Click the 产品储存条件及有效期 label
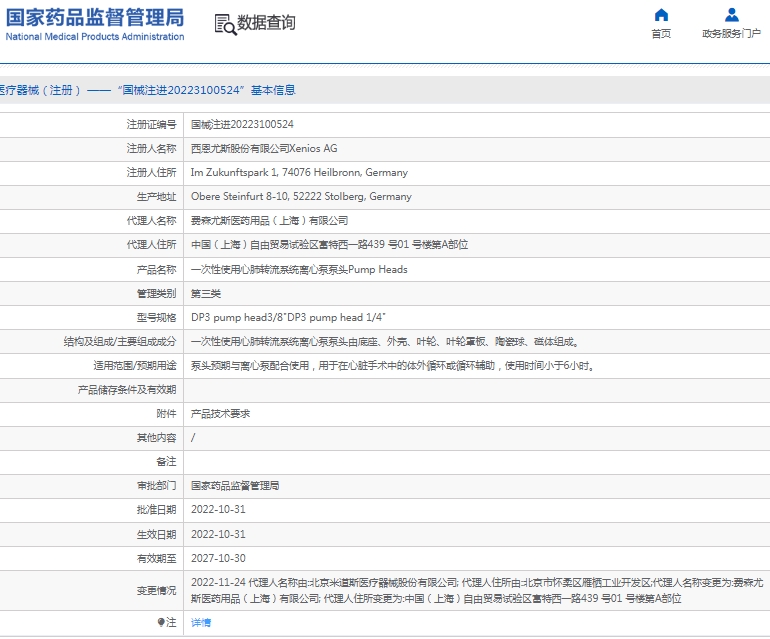Screen dimensions: 770x639 127,389
